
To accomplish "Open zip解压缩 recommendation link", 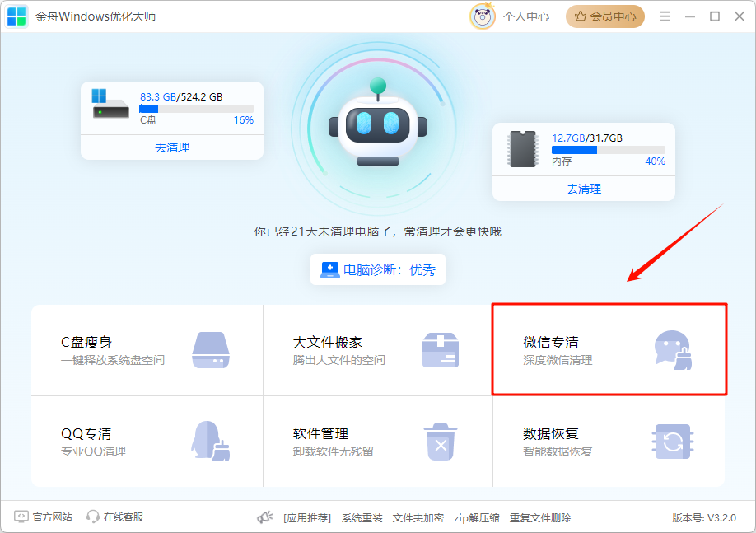I will (x=476, y=517).
